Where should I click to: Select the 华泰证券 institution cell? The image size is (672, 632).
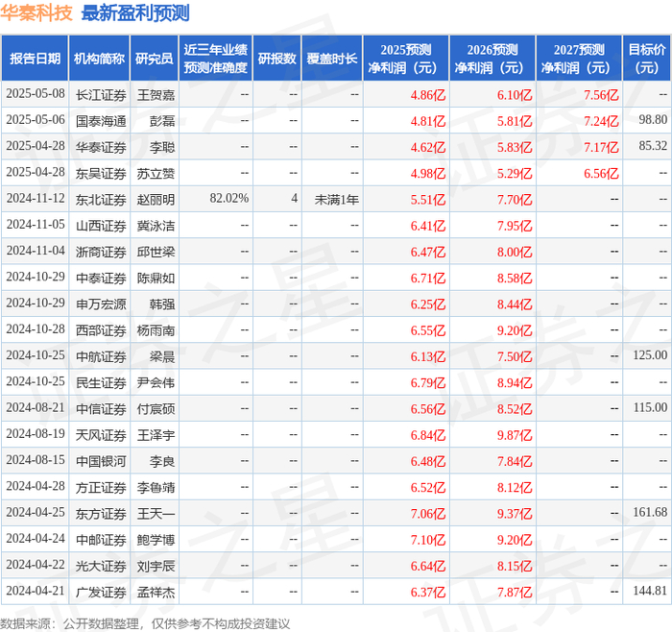[x=101, y=147]
